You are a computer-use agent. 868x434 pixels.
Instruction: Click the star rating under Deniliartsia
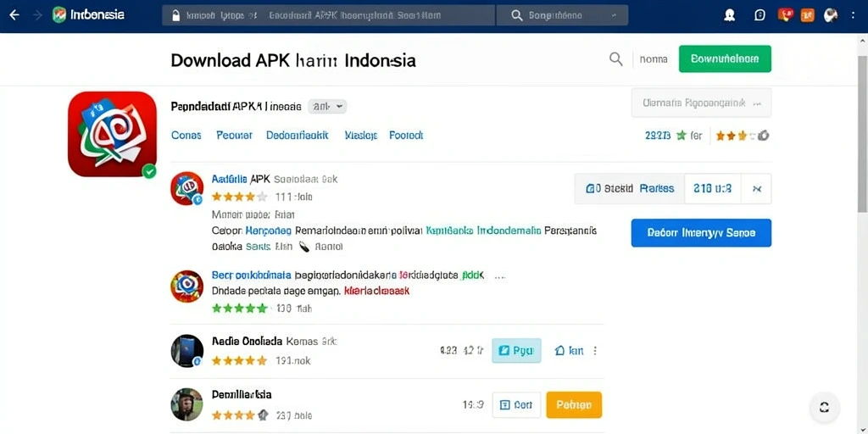coord(240,415)
